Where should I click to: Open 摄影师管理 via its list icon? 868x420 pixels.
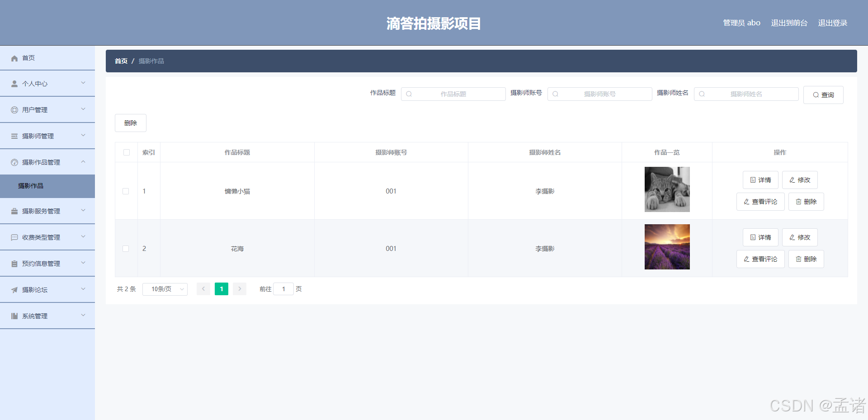coord(14,136)
